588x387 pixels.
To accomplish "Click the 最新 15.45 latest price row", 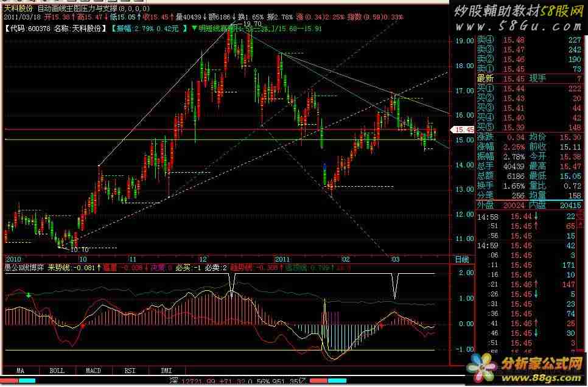I will point(529,78).
